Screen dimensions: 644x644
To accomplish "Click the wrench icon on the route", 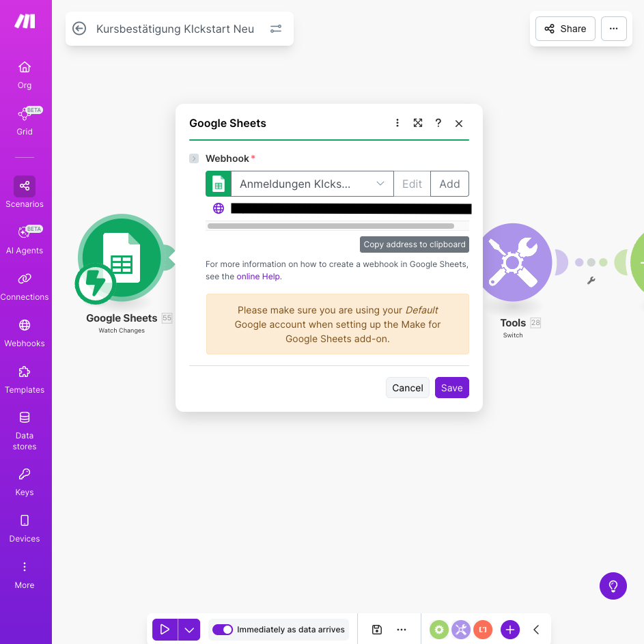I will click(591, 281).
